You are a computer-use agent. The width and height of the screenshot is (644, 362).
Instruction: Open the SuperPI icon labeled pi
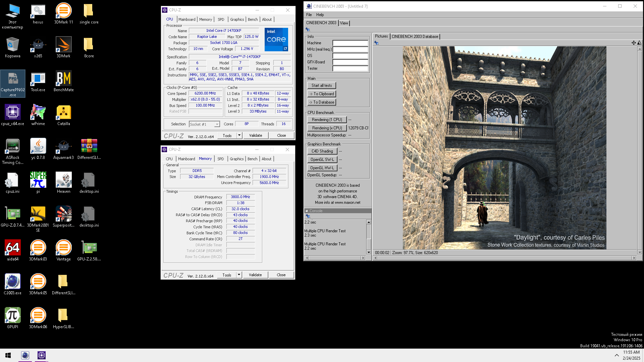click(38, 183)
